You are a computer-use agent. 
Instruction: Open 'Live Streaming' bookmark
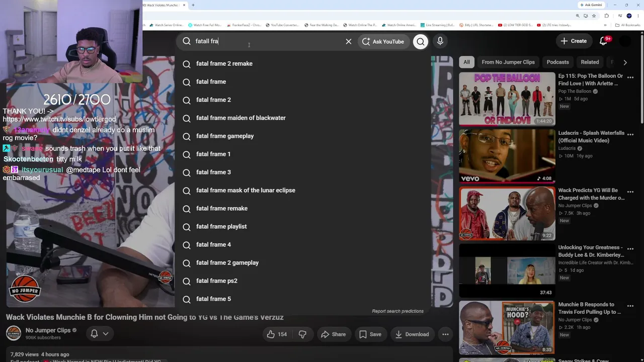pos(437,25)
